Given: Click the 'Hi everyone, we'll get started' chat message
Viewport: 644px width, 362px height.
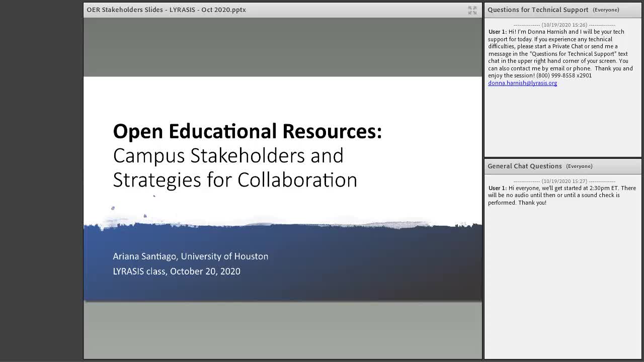Looking at the screenshot, I should (562, 195).
